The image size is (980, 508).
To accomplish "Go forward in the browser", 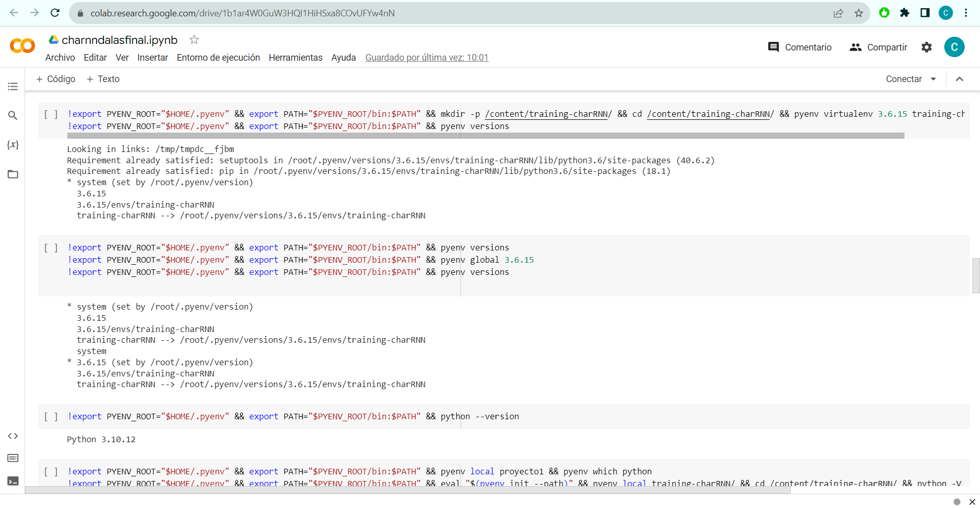I will tap(35, 13).
